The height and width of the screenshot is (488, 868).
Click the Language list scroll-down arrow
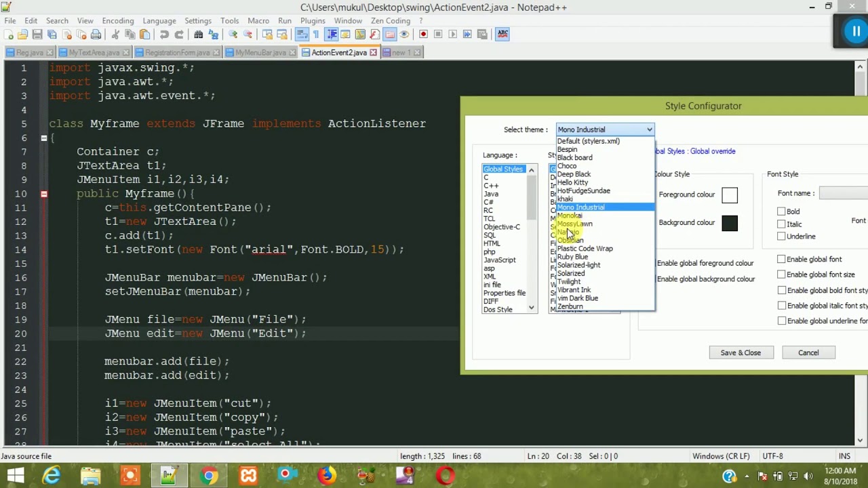pyautogui.click(x=532, y=308)
